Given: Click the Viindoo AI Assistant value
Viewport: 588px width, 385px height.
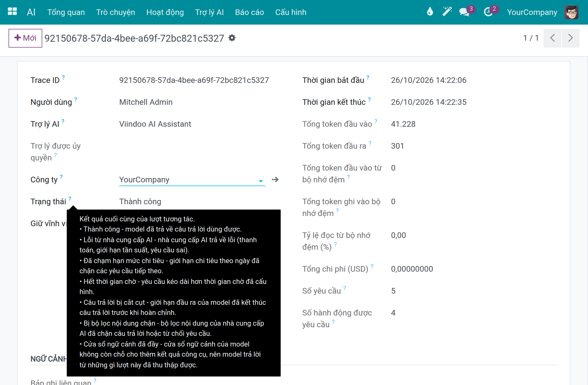Looking at the screenshot, I should point(155,124).
